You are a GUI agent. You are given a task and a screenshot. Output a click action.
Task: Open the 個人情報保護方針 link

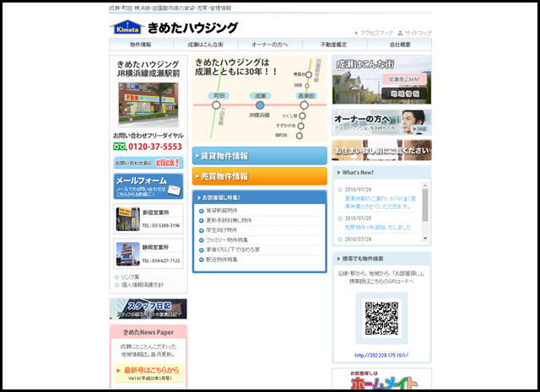click(x=143, y=285)
